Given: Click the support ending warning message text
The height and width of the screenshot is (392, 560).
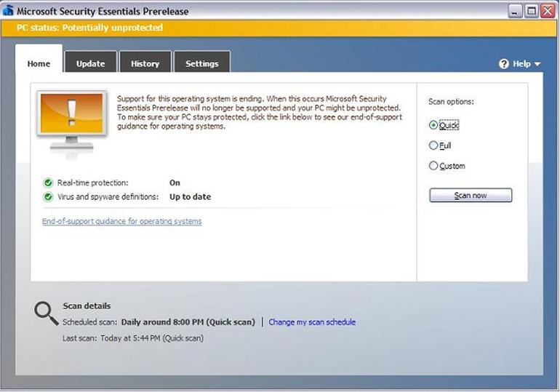Looking at the screenshot, I should tap(260, 113).
